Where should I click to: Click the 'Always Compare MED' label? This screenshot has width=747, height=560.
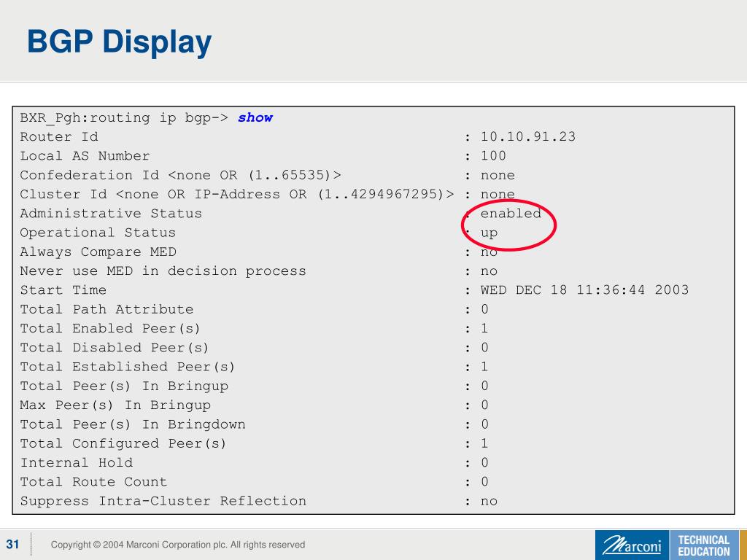(x=98, y=252)
